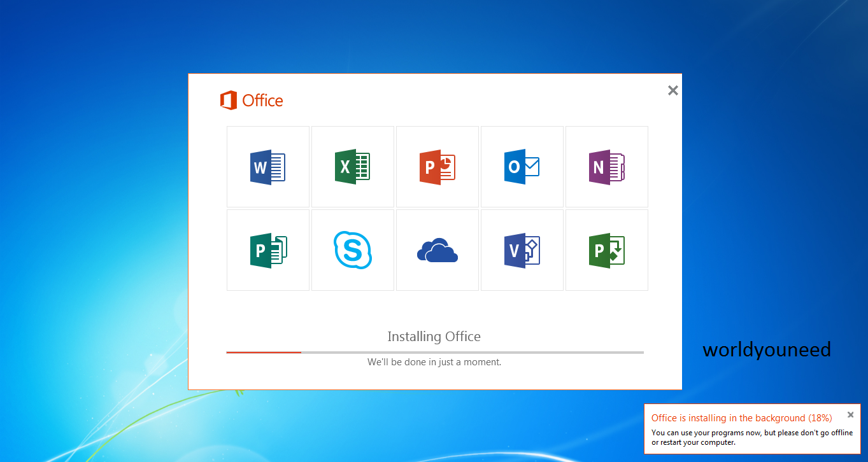Click the Office logo in the installer header

(251, 100)
